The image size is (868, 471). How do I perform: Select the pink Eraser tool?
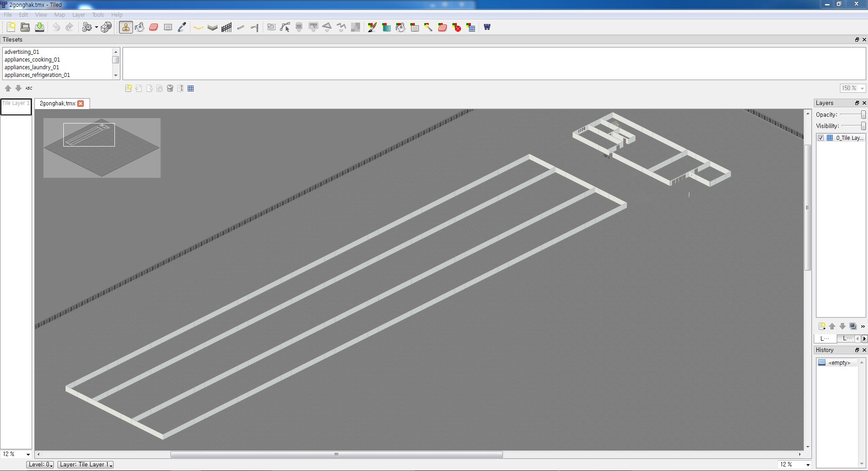click(154, 28)
